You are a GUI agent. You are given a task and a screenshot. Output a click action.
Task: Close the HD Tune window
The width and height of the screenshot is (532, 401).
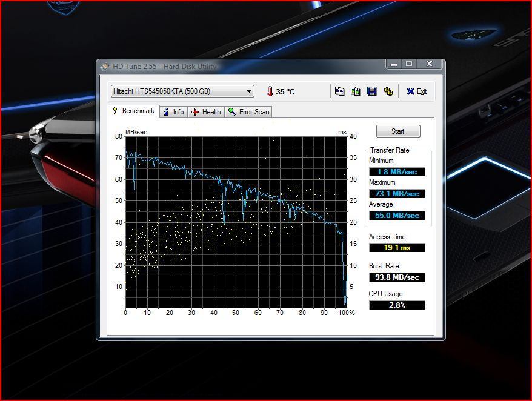point(429,64)
